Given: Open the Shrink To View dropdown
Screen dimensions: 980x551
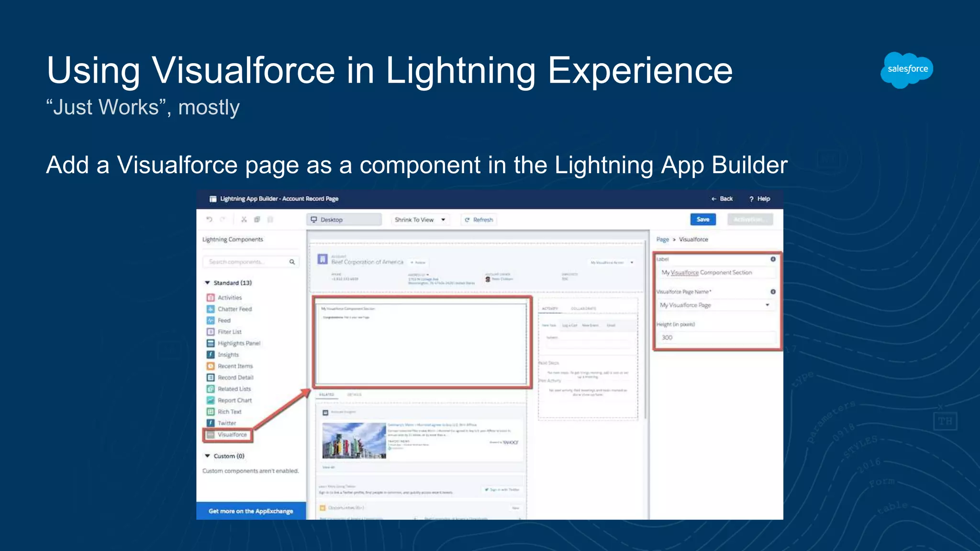Looking at the screenshot, I should [x=420, y=220].
